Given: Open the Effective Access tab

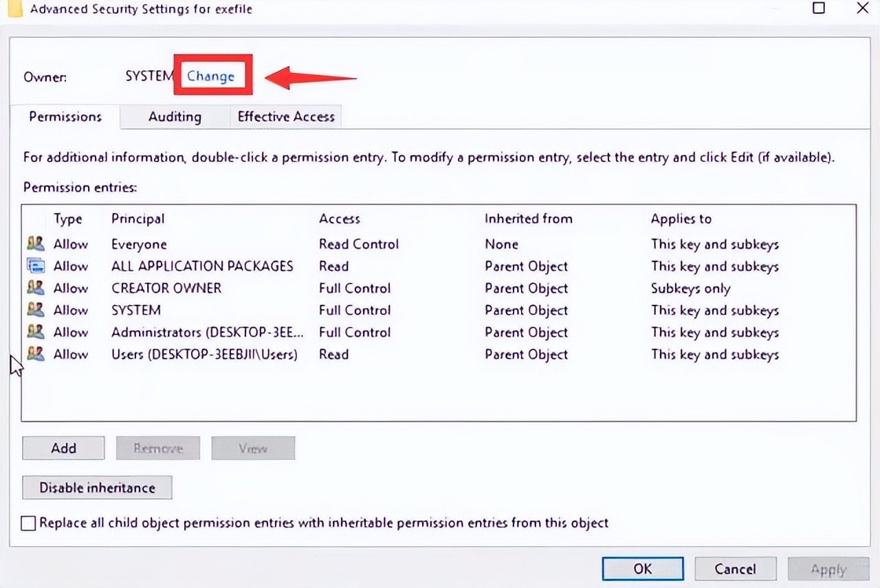Looking at the screenshot, I should 285,117.
